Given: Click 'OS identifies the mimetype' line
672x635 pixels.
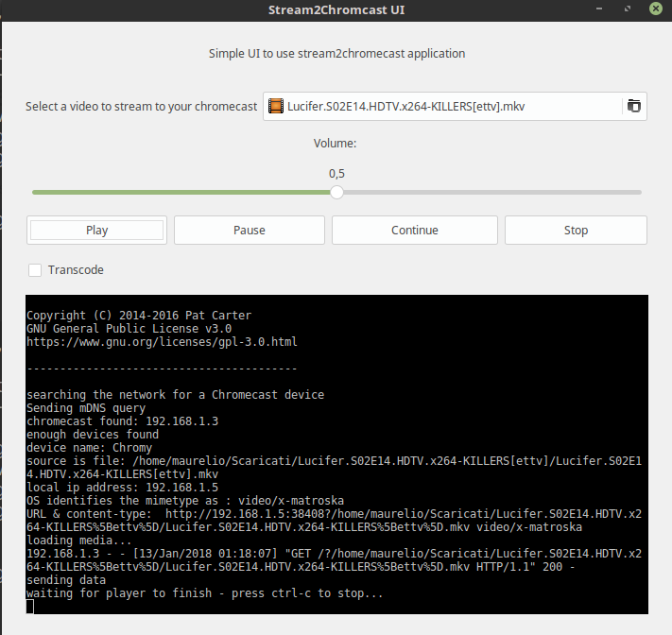Looking at the screenshot, I should click(185, 501).
